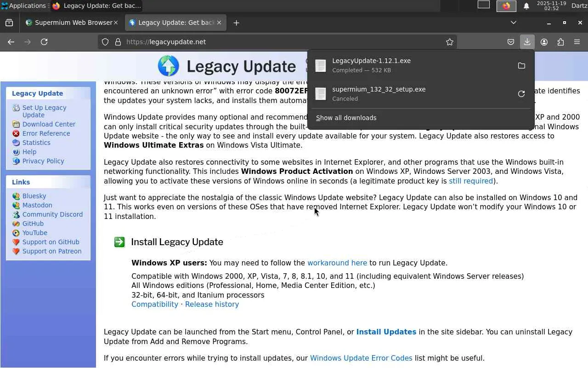The image size is (588, 368).
Task: View site security padlock info
Action: pyautogui.click(x=118, y=42)
